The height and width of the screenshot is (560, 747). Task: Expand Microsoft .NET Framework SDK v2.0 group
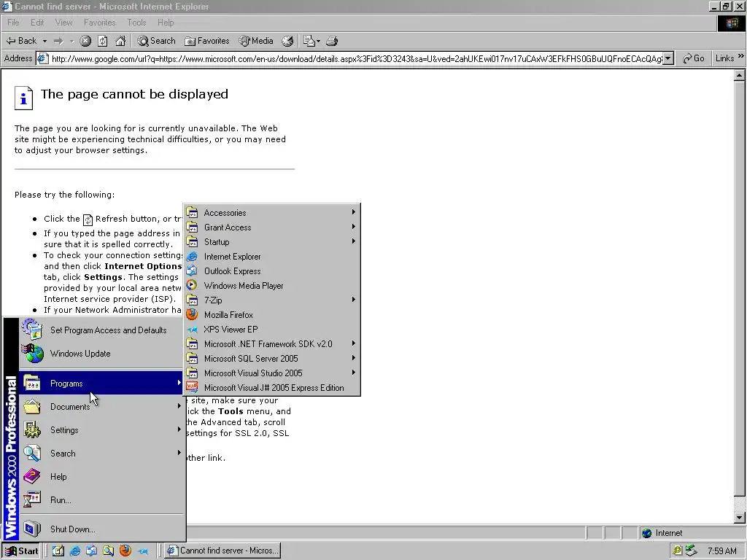[x=271, y=344]
